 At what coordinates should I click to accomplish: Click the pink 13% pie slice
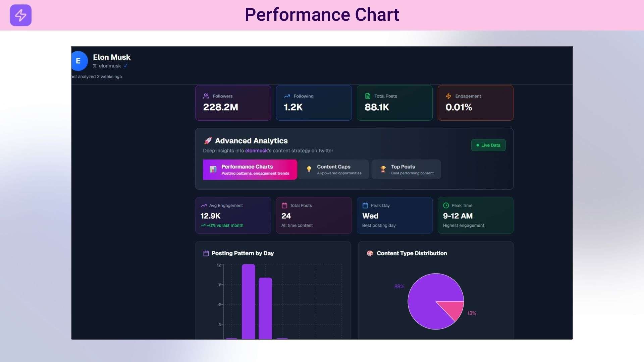454,309
